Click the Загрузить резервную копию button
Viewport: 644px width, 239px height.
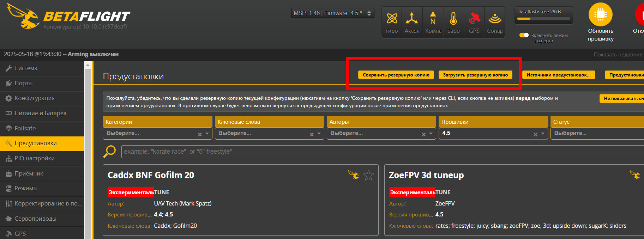(475, 75)
